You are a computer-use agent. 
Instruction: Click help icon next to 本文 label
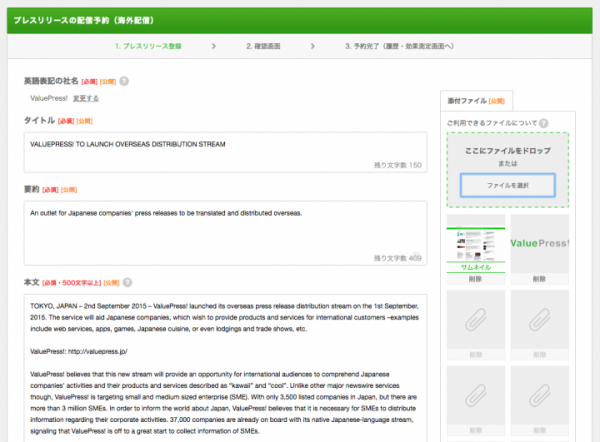127,282
